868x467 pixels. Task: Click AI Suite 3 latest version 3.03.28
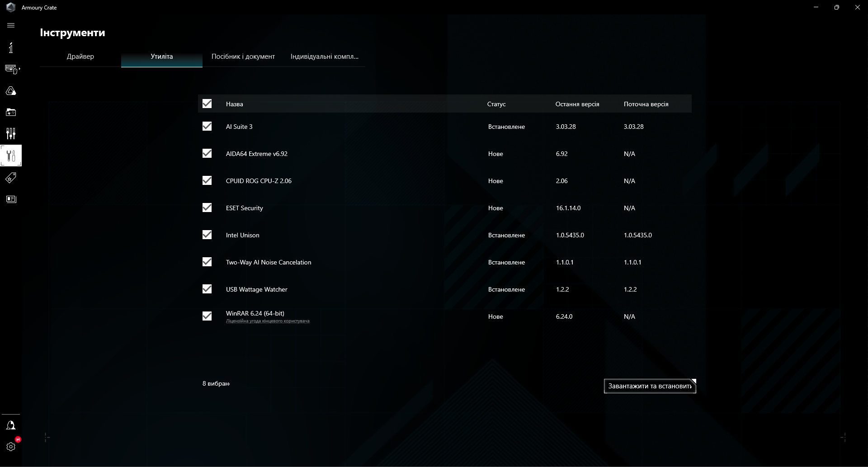(566, 127)
